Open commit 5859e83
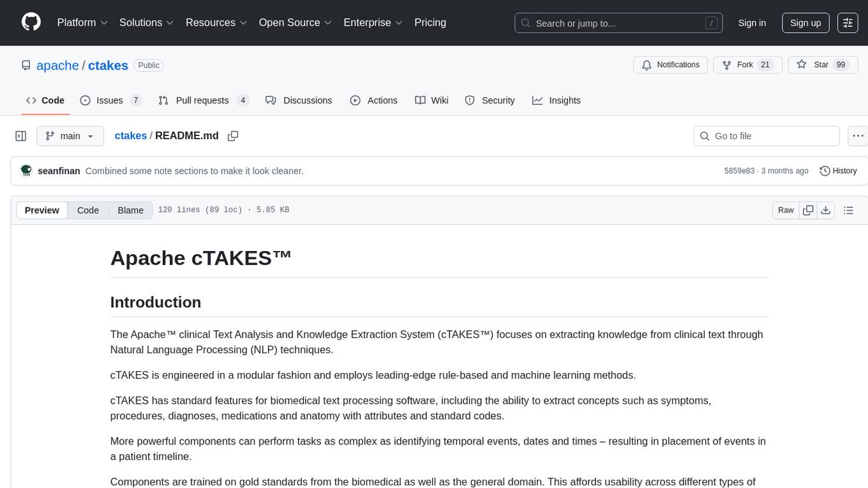 click(x=739, y=171)
